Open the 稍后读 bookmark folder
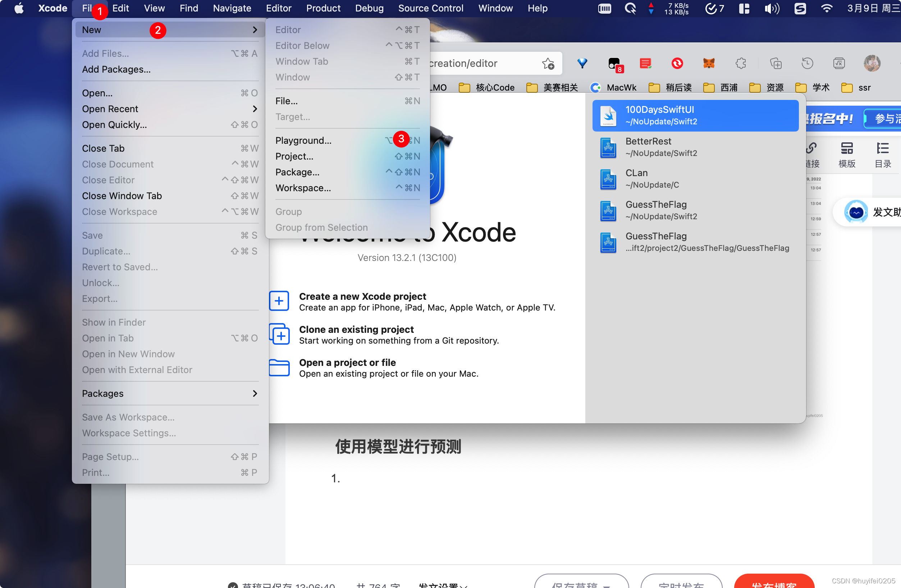 coord(670,88)
